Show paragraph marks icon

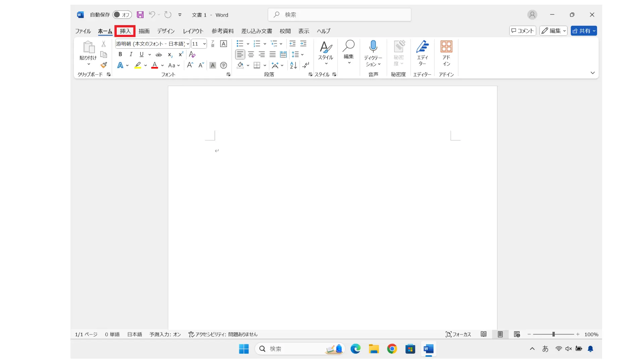(306, 65)
